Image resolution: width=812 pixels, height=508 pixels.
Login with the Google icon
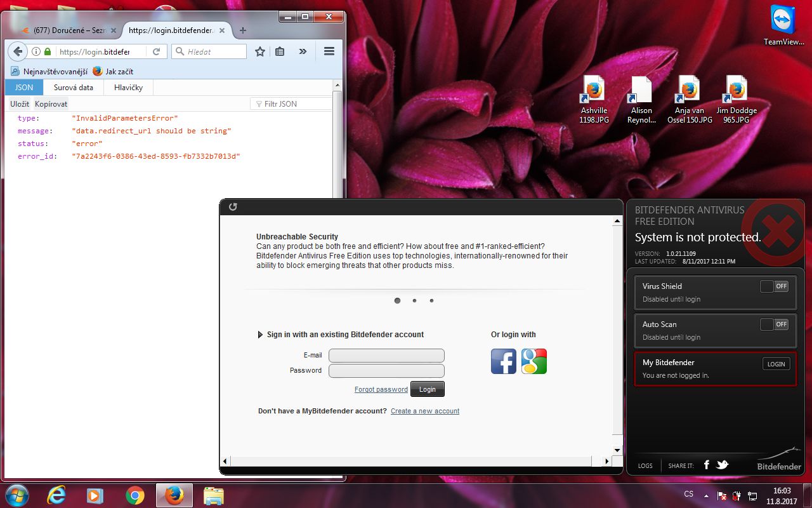tap(534, 361)
